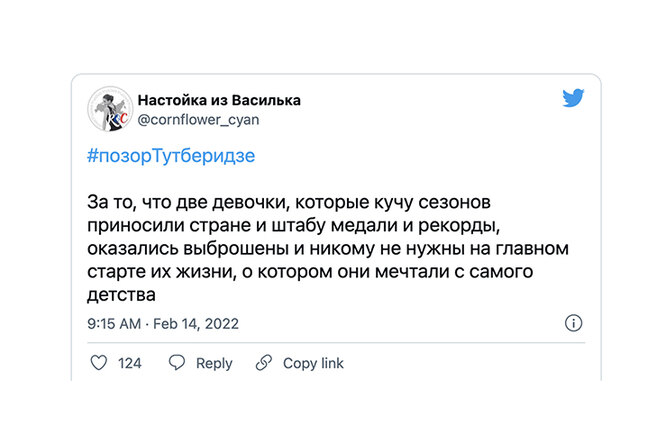Click the reply speech bubble icon
The image size is (666, 443).
(177, 363)
